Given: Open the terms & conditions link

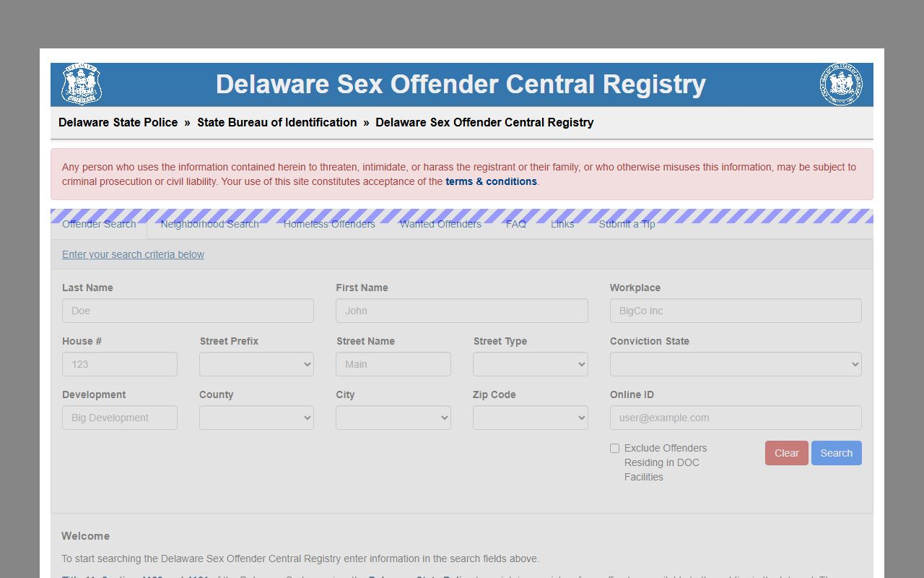Looking at the screenshot, I should pyautogui.click(x=491, y=181).
